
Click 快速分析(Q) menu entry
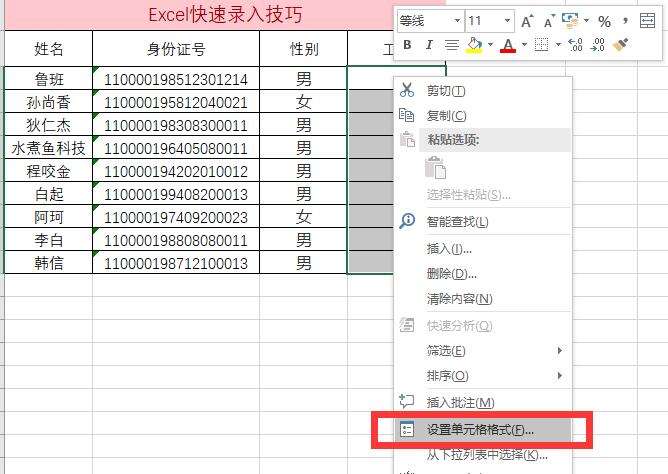(x=484, y=326)
